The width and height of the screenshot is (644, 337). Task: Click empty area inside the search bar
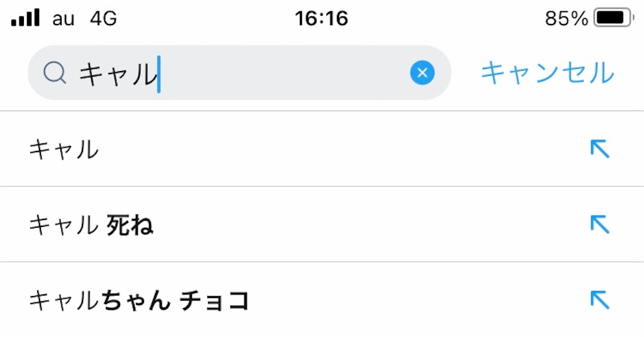pos(283,74)
